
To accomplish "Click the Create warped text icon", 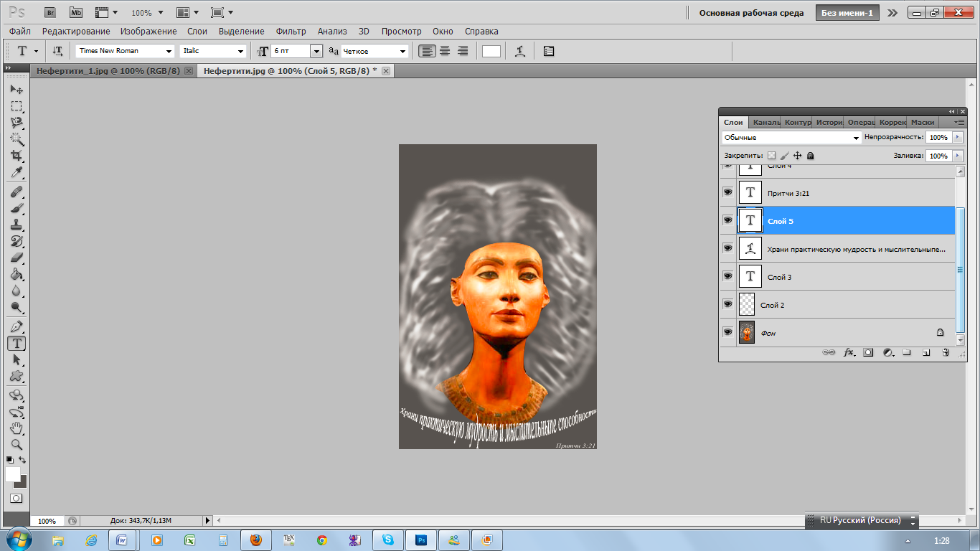I will pyautogui.click(x=520, y=51).
